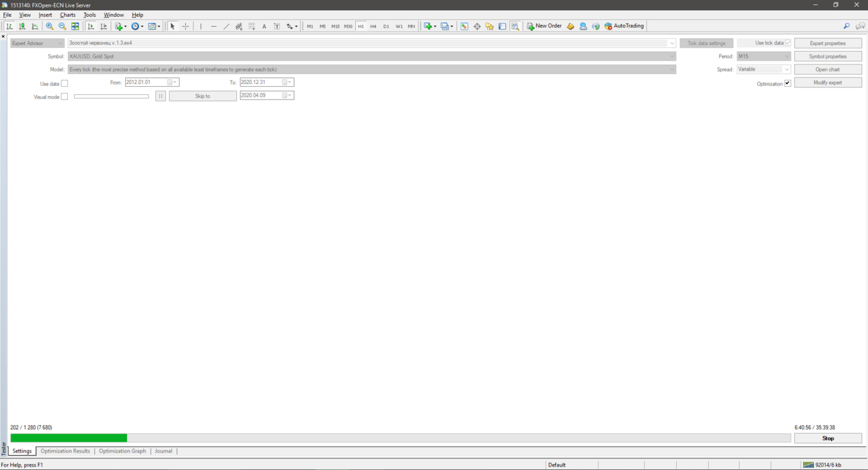Image resolution: width=868 pixels, height=470 pixels.
Task: Switch chart to W1 timeframe
Action: tap(399, 26)
